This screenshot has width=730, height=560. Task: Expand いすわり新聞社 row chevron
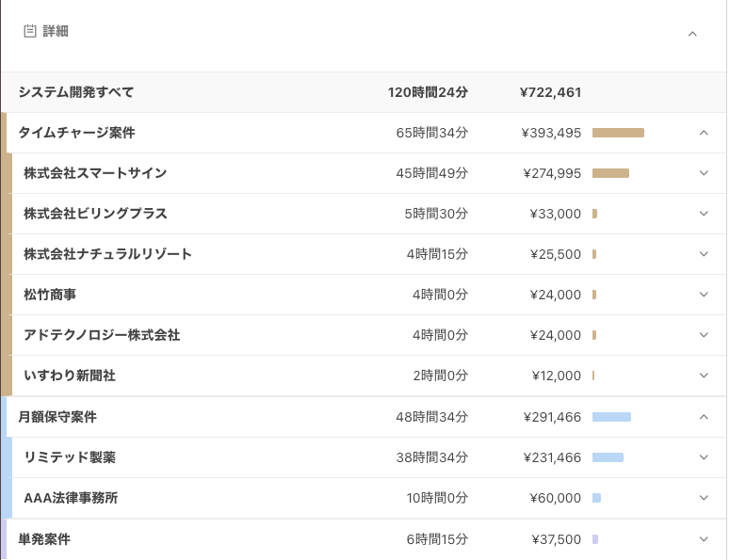[704, 376]
